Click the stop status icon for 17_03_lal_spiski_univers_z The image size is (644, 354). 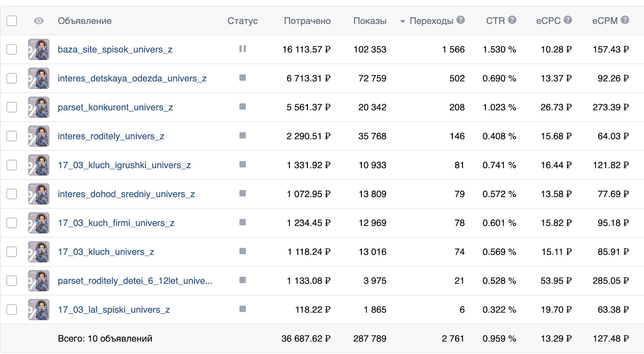tap(242, 309)
